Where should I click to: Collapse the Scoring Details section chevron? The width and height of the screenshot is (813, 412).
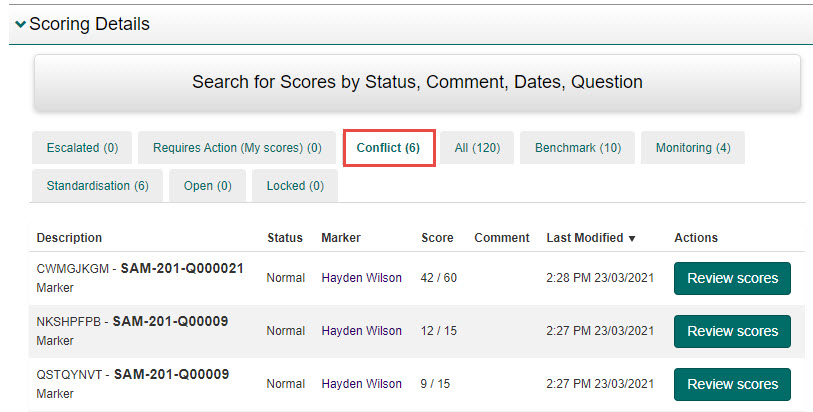click(20, 24)
